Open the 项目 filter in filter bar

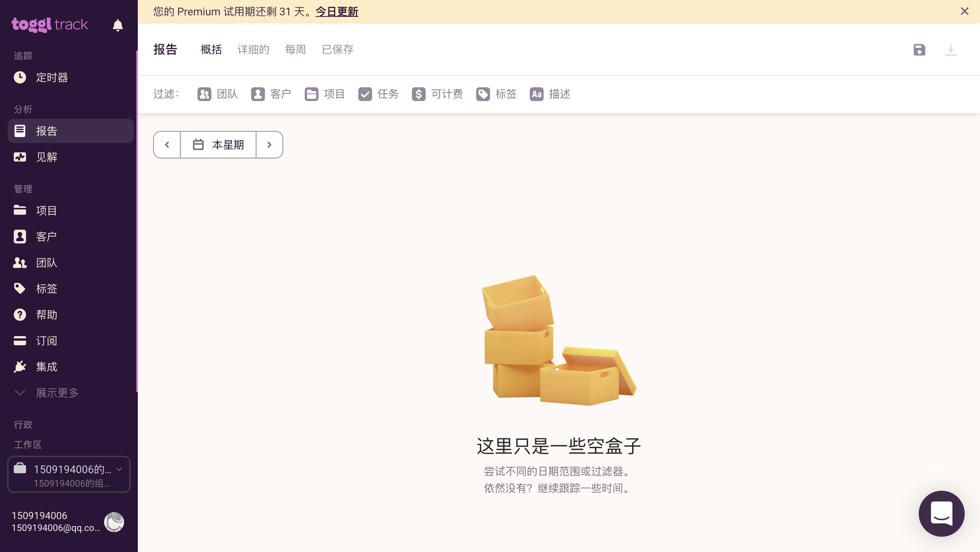click(325, 94)
